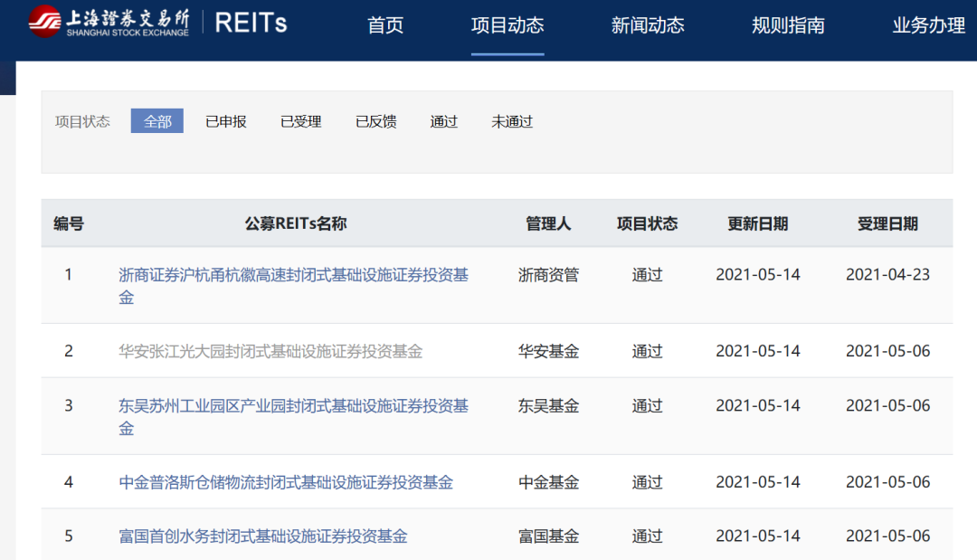Select the 全部 status filter

(x=157, y=121)
